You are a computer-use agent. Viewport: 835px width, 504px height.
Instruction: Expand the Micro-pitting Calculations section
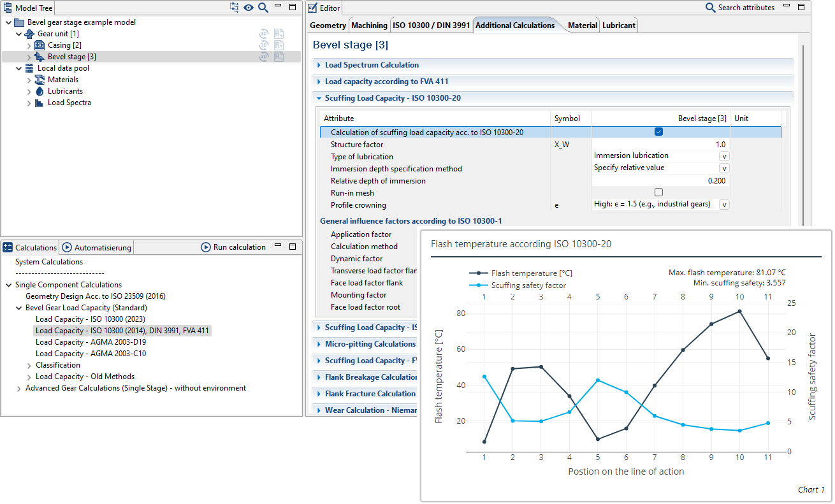coord(319,343)
